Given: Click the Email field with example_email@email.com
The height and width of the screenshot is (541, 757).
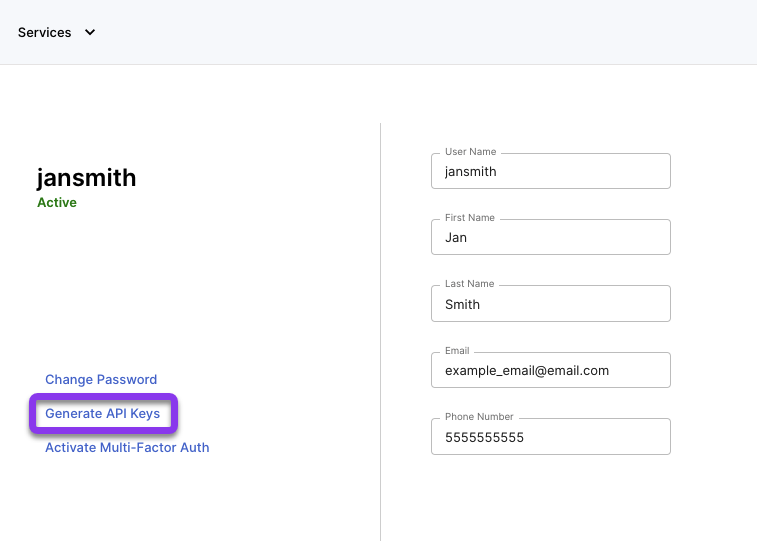Looking at the screenshot, I should [550, 370].
